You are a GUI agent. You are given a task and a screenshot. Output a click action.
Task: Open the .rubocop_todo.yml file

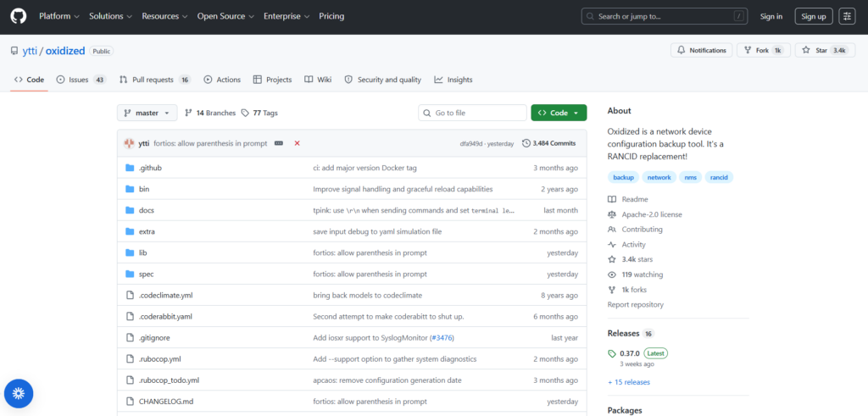click(x=169, y=380)
